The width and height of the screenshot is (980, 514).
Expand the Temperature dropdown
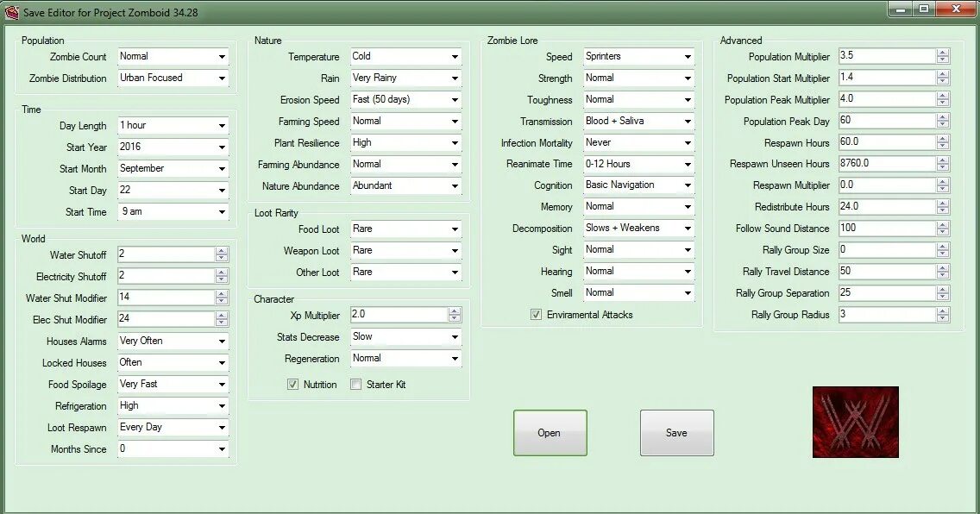pos(405,57)
